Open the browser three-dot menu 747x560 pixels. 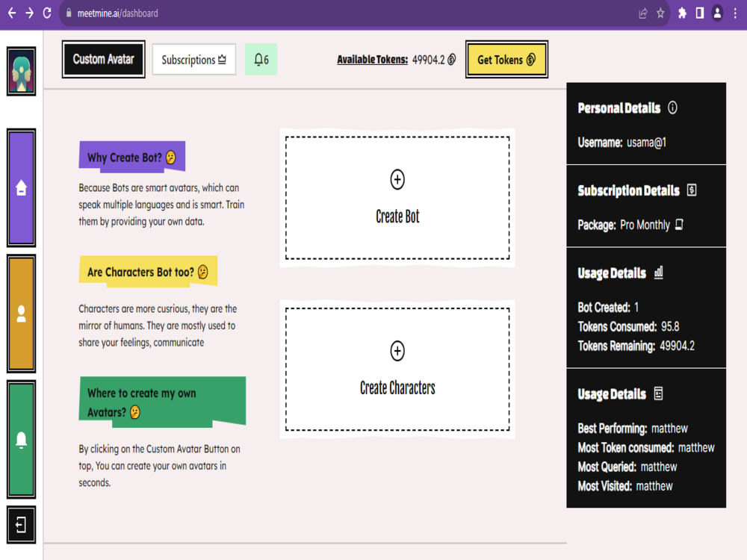point(735,13)
